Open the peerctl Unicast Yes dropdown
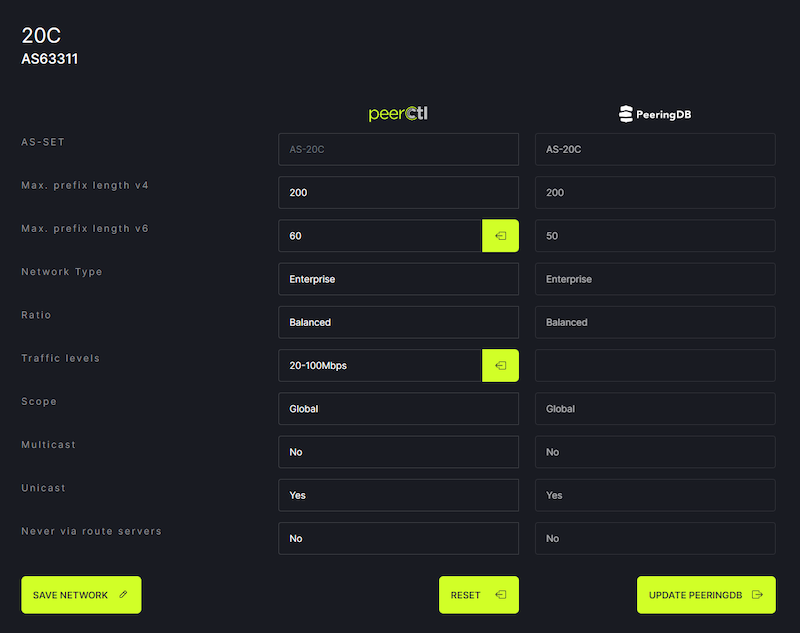Screen dimensions: 800x633 point(398,495)
